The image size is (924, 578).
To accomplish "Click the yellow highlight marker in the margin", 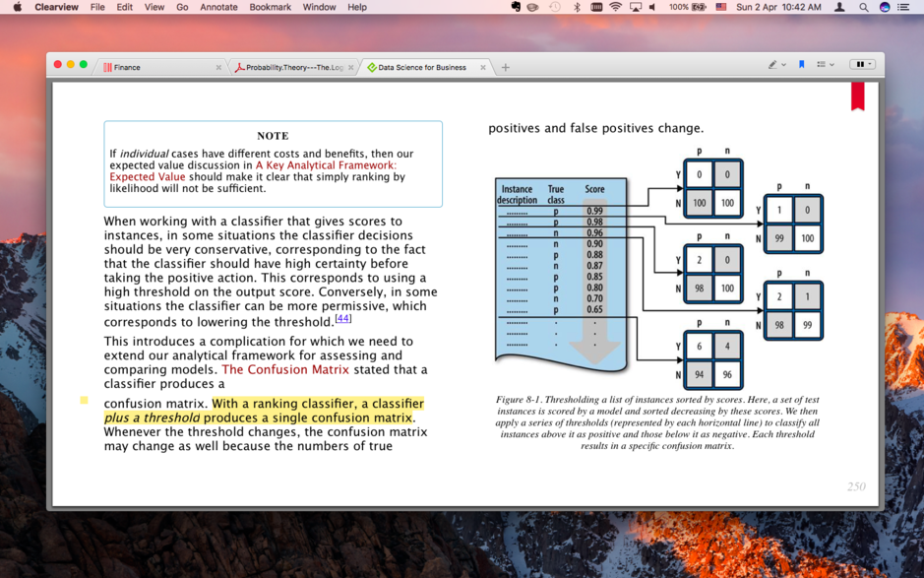I will click(84, 402).
